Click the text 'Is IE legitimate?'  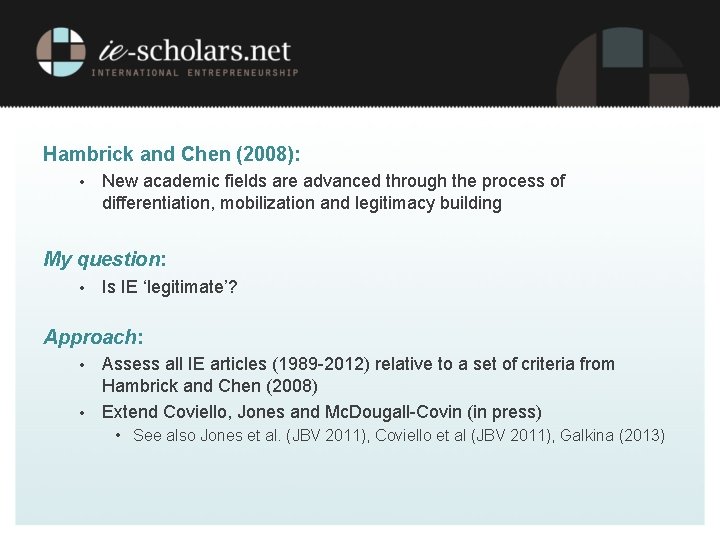169,287
